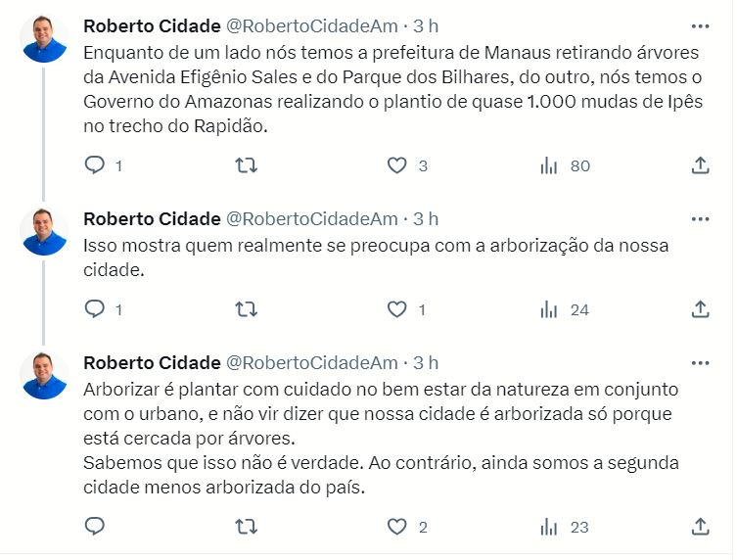Open more options menu on second tweet
The width and height of the screenshot is (737, 560).
point(700,218)
